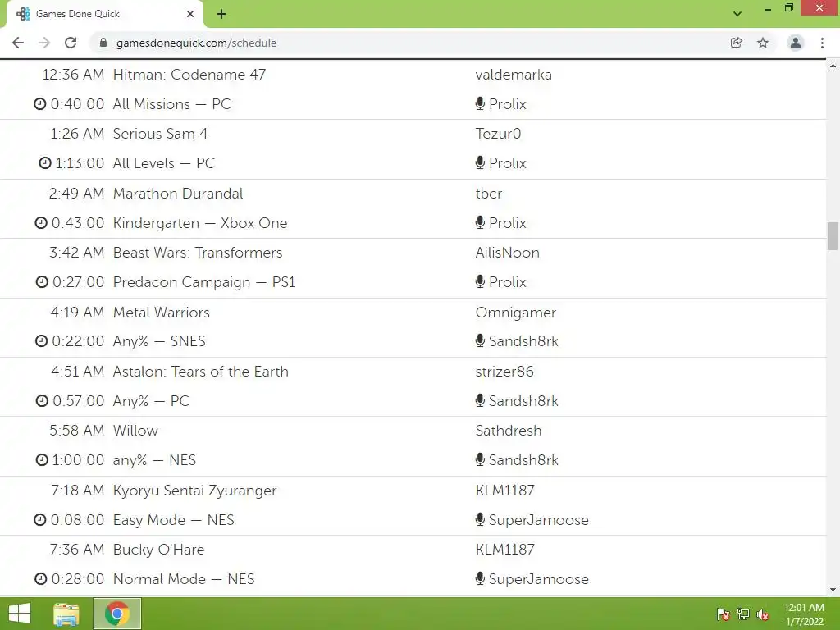Select the Willow game title
840x630 pixels.
click(x=135, y=431)
